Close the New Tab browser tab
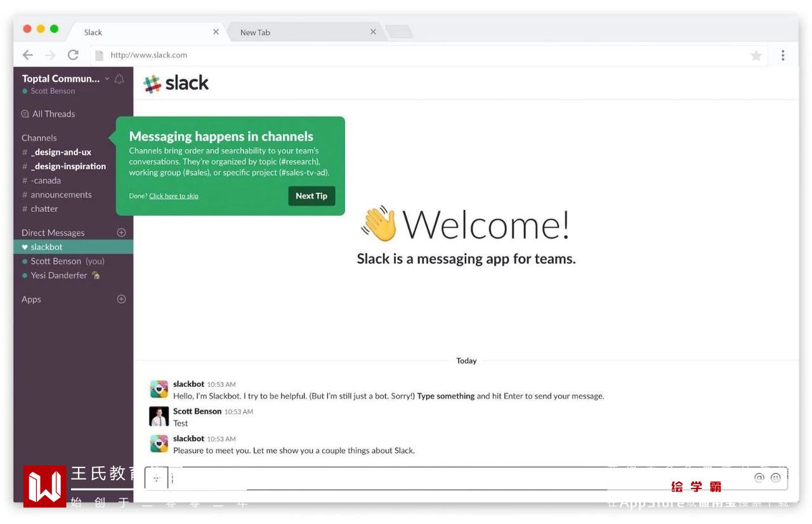 (373, 32)
